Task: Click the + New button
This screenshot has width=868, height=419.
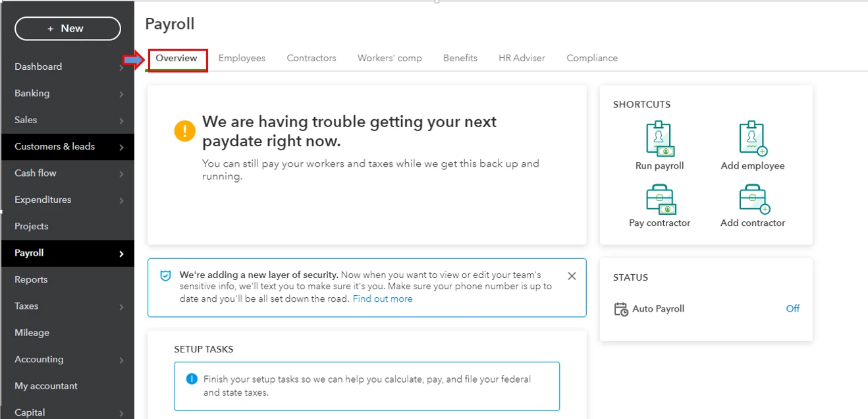Action: (x=68, y=28)
